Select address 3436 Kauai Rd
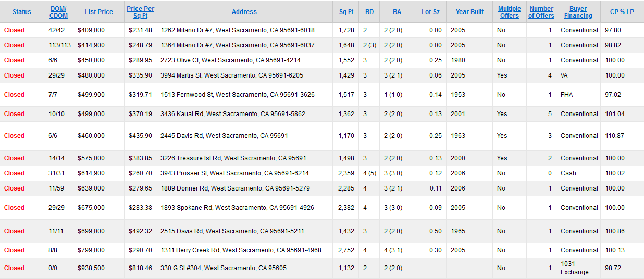 point(233,114)
